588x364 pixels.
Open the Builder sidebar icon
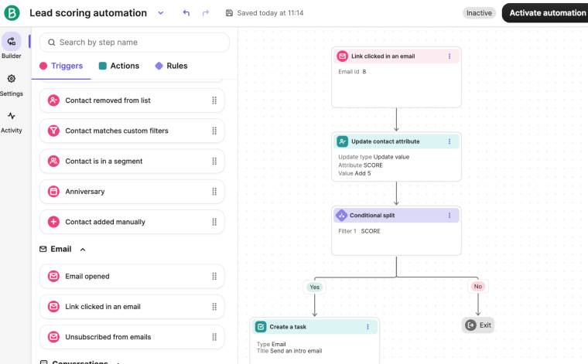tap(11, 43)
